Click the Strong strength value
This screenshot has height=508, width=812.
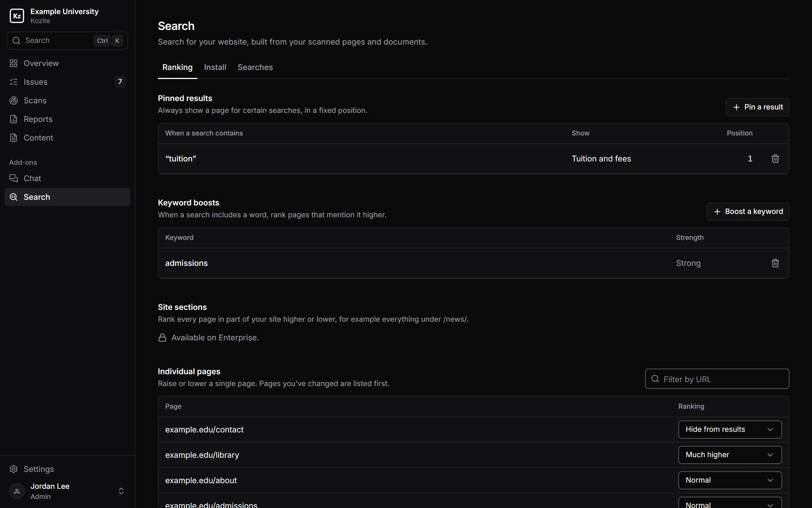(688, 263)
